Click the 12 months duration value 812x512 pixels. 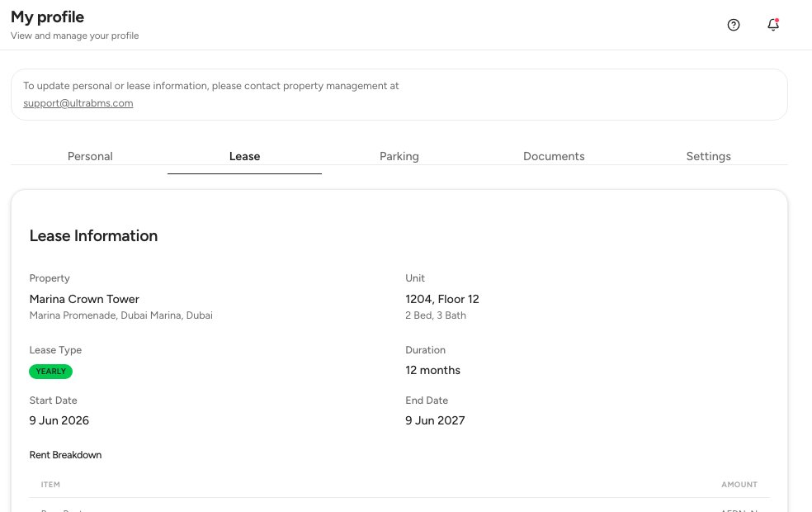click(433, 370)
